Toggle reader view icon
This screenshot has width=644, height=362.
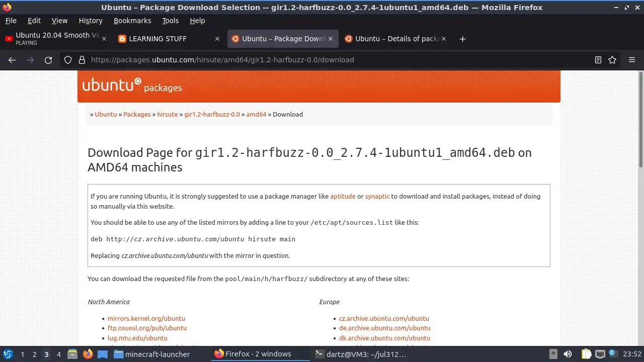(x=598, y=60)
